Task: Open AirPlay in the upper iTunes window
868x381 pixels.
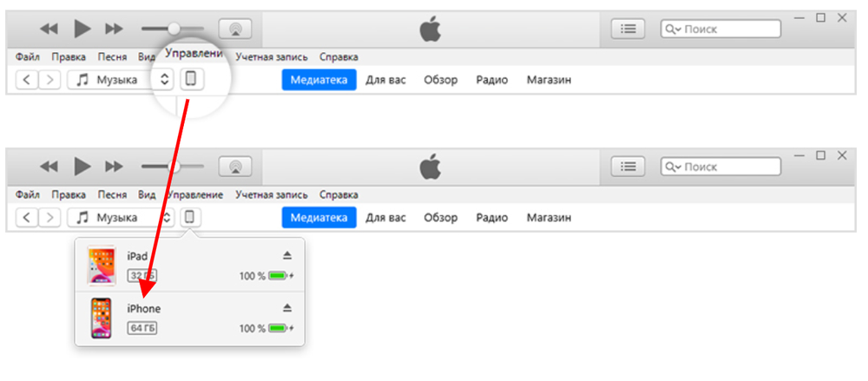Action: 235,29
